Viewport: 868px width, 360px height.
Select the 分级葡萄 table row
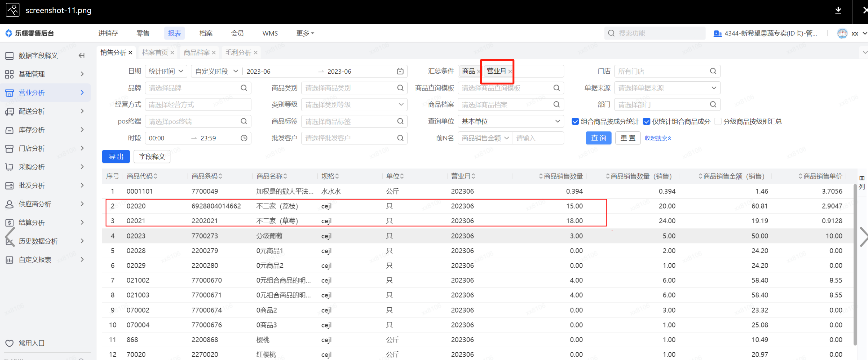[x=477, y=236]
